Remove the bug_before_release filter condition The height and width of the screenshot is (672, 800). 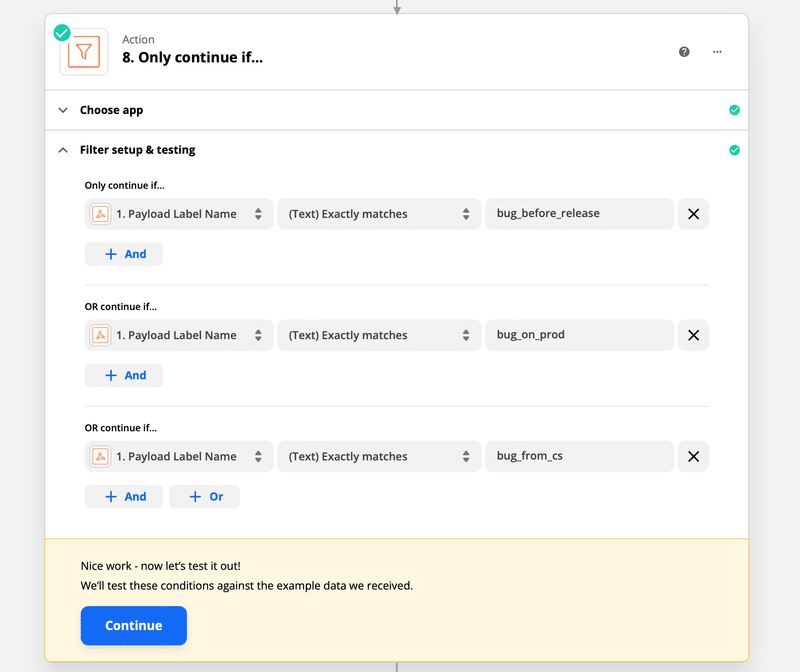[693, 214]
